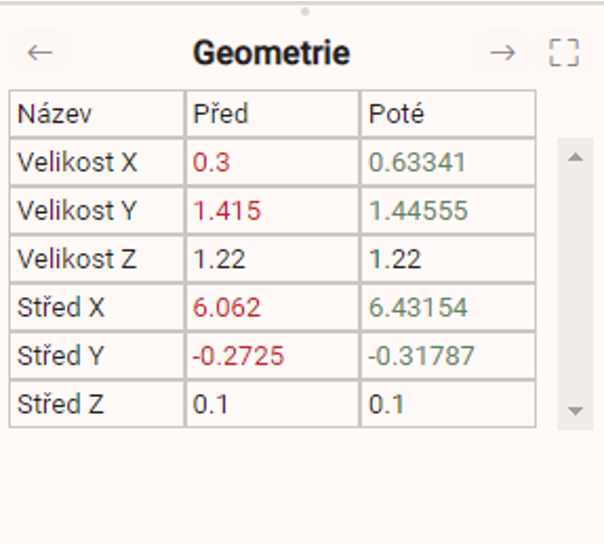Viewport: 604px width, 544px height.
Task: Click the forward arrow icon
Action: tap(503, 53)
